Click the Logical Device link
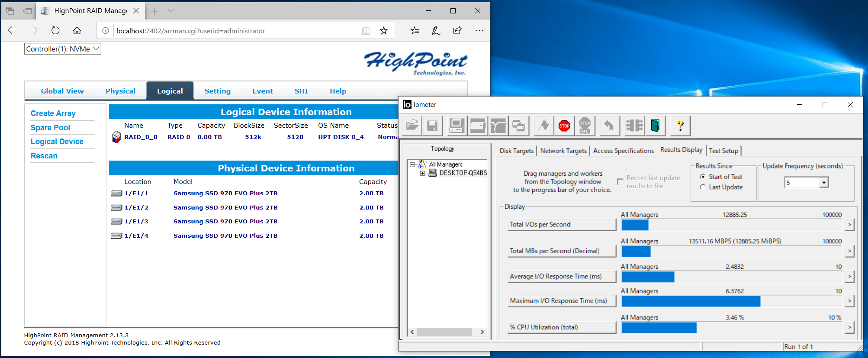The height and width of the screenshot is (358, 868). point(57,142)
